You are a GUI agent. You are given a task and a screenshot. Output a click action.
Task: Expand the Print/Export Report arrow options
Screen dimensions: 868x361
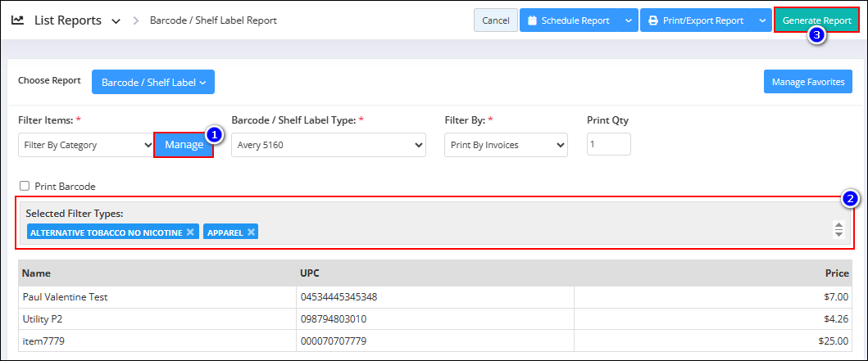click(x=761, y=20)
